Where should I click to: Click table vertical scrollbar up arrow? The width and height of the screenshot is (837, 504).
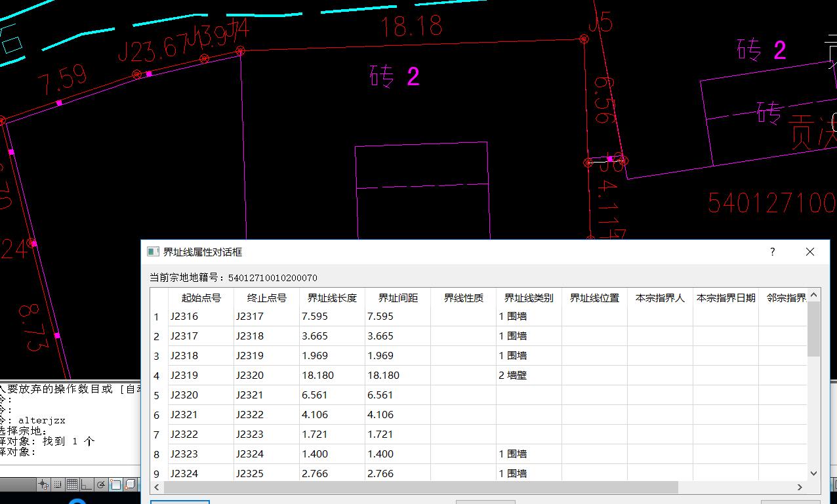click(x=813, y=296)
